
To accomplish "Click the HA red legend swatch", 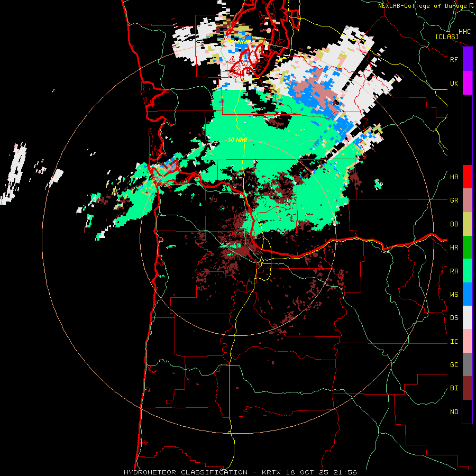I will tap(467, 177).
